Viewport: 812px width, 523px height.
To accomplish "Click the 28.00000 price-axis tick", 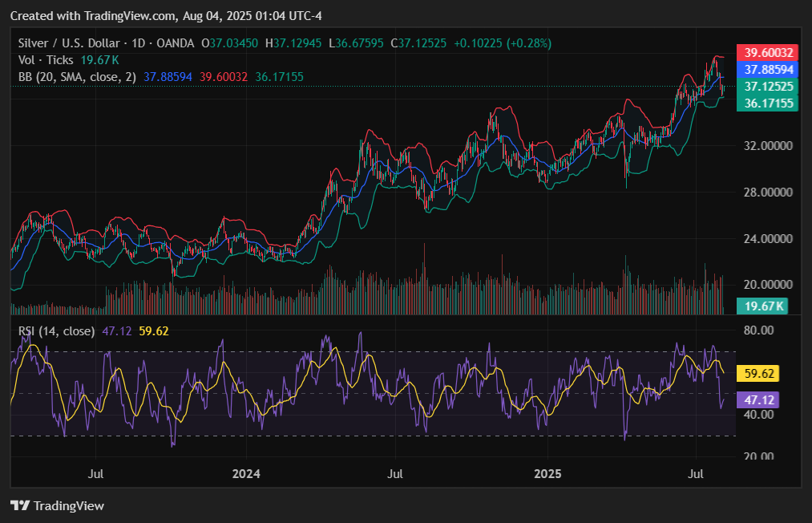I will [x=768, y=193].
